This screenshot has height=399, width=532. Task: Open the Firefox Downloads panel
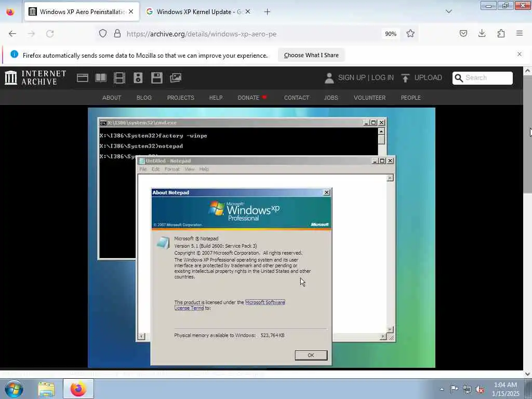click(482, 33)
